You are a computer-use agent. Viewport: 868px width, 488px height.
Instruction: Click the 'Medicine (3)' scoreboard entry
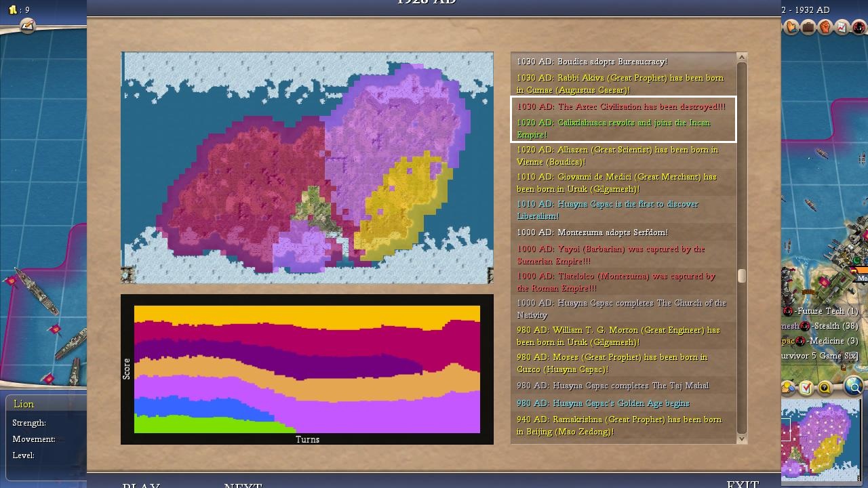pyautogui.click(x=833, y=341)
